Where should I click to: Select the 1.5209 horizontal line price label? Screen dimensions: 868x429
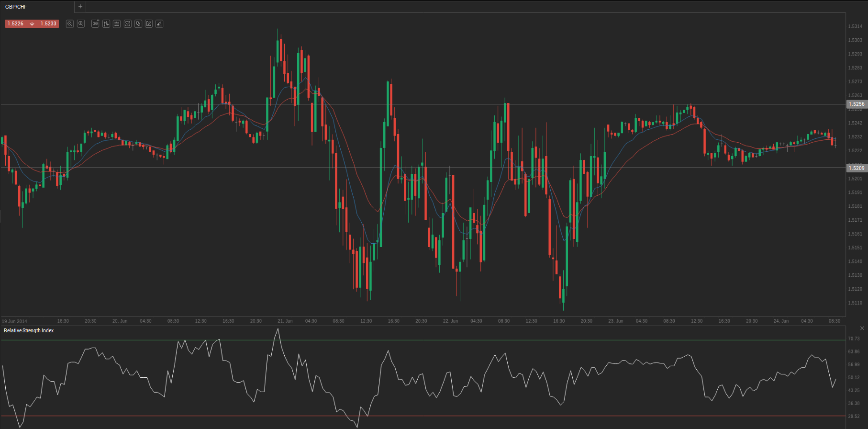(857, 168)
